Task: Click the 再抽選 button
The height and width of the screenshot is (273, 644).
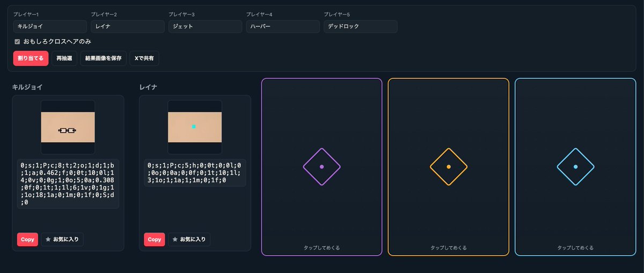Action: [64, 58]
